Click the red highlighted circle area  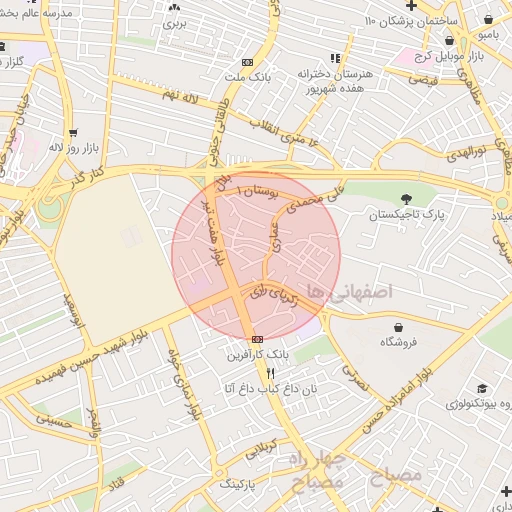(x=256, y=256)
